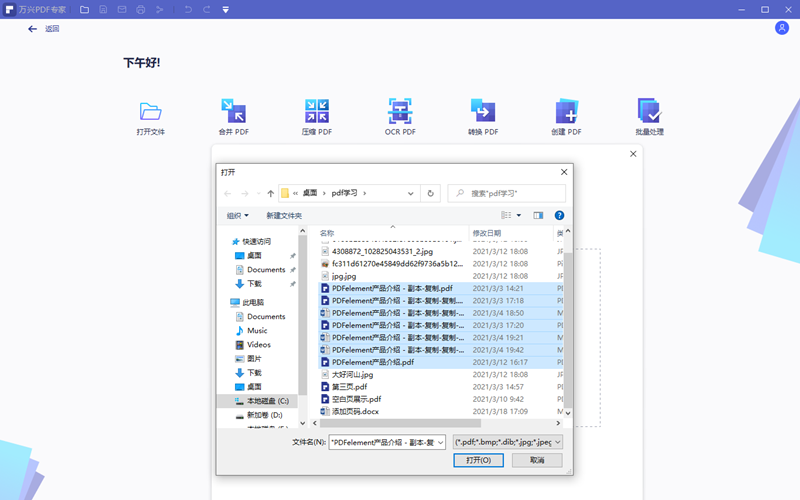Launch the 转换 PDF convert tool
Screen dimensions: 800x500
tap(483, 111)
